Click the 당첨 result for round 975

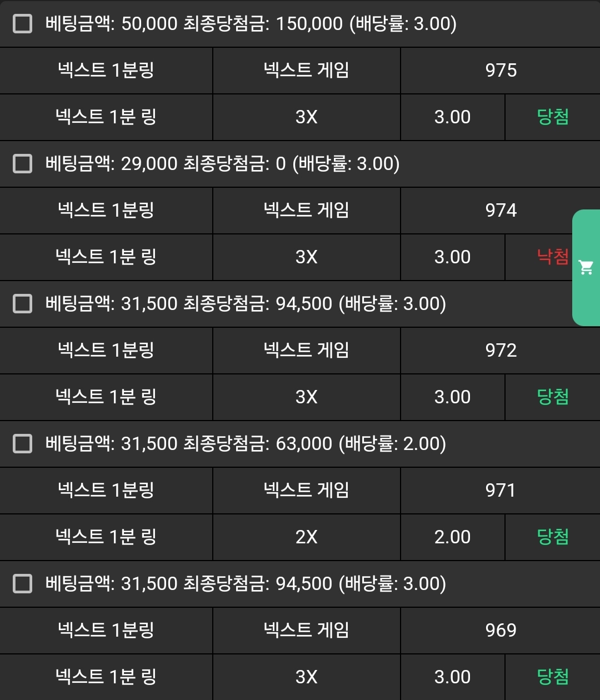tap(552, 117)
